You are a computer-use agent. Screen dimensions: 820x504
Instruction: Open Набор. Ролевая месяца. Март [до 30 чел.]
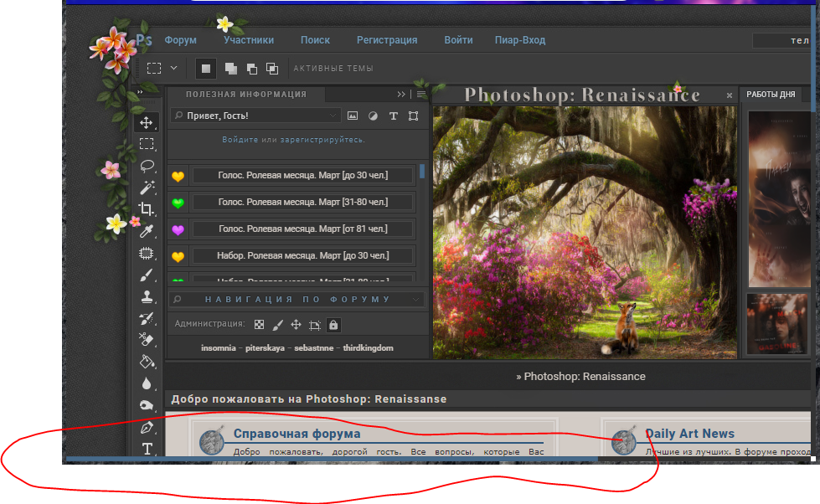click(x=303, y=255)
